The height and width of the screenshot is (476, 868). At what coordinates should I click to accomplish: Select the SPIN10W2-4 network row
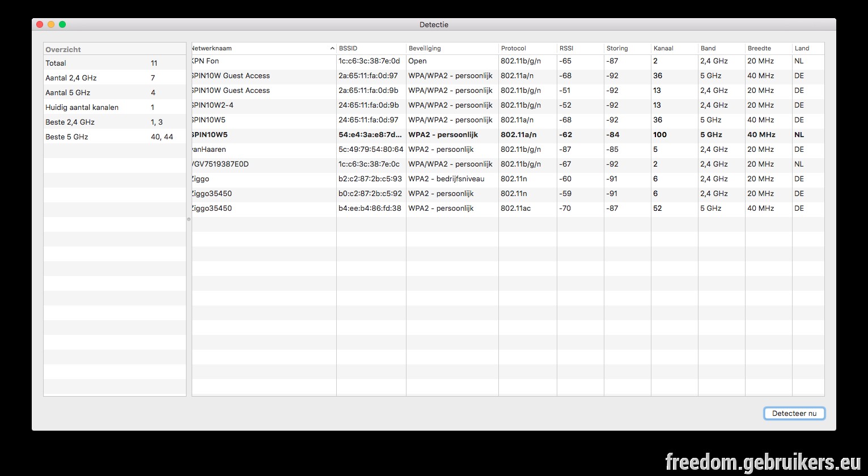point(508,105)
